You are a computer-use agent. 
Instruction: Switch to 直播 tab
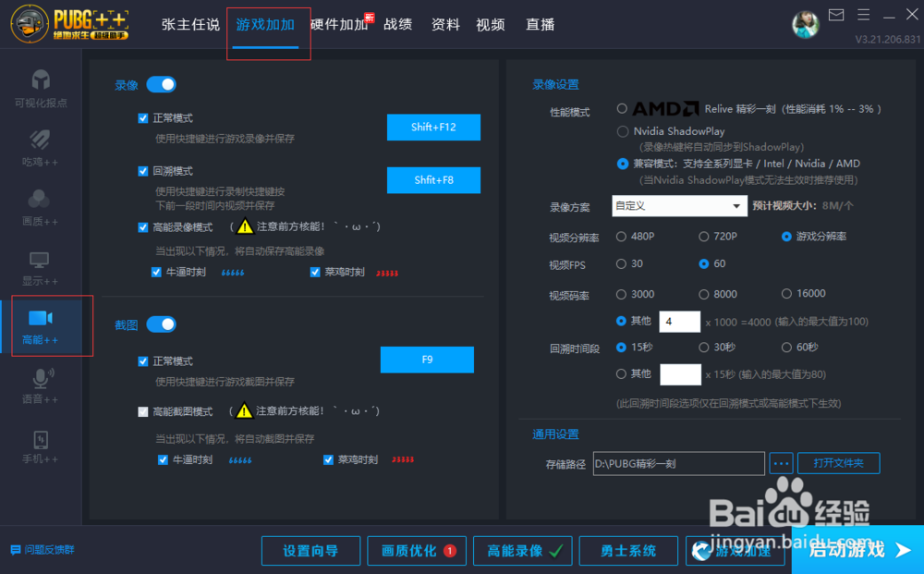point(540,25)
